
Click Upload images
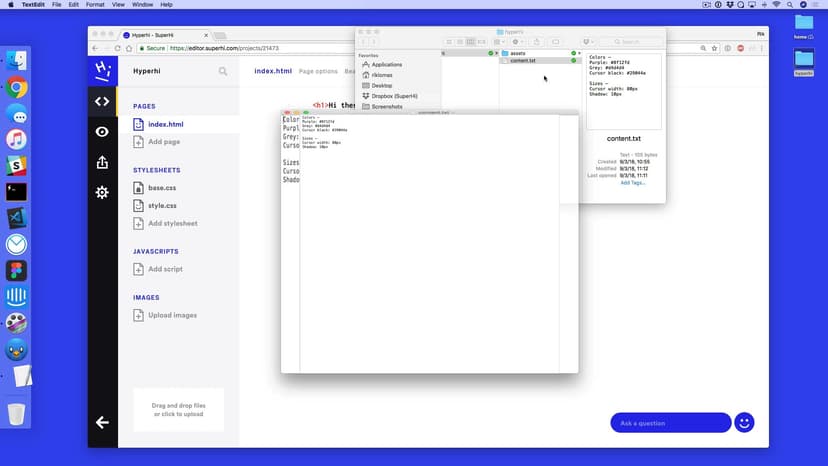pos(172,315)
